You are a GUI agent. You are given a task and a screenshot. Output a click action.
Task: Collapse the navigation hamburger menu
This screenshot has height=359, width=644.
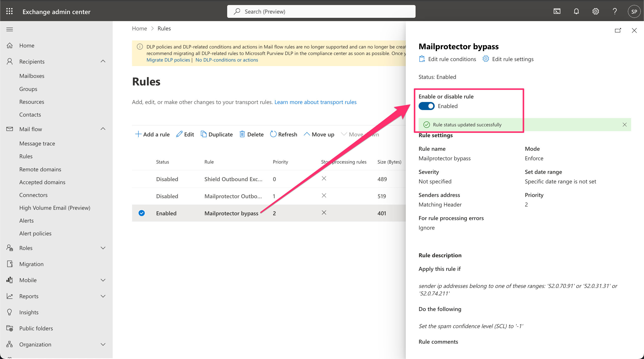10,29
